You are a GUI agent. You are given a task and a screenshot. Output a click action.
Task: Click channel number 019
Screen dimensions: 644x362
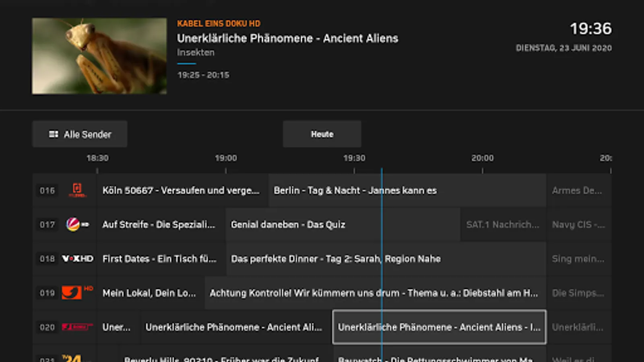pyautogui.click(x=47, y=293)
